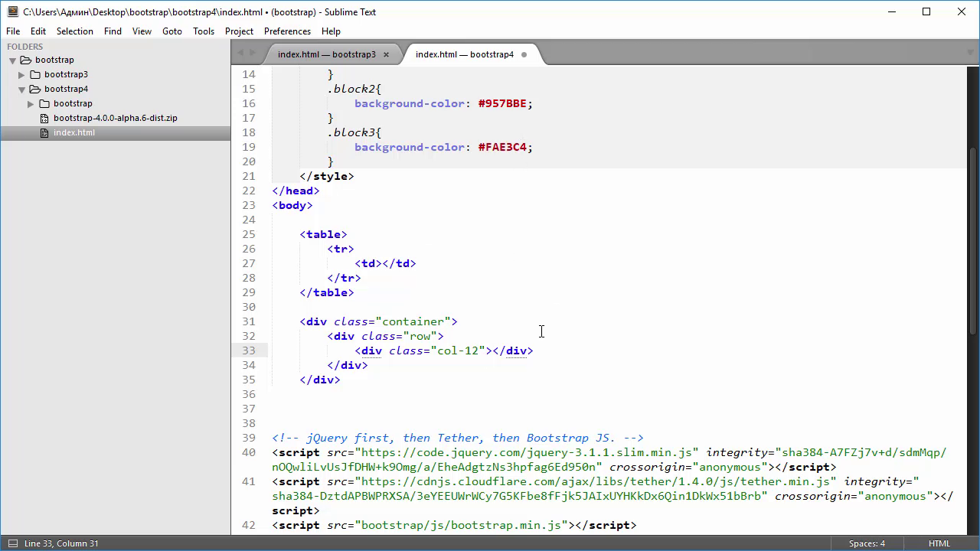Click unsaved dot on bootstrap4 tab
This screenshot has width=980, height=551.
click(x=524, y=54)
